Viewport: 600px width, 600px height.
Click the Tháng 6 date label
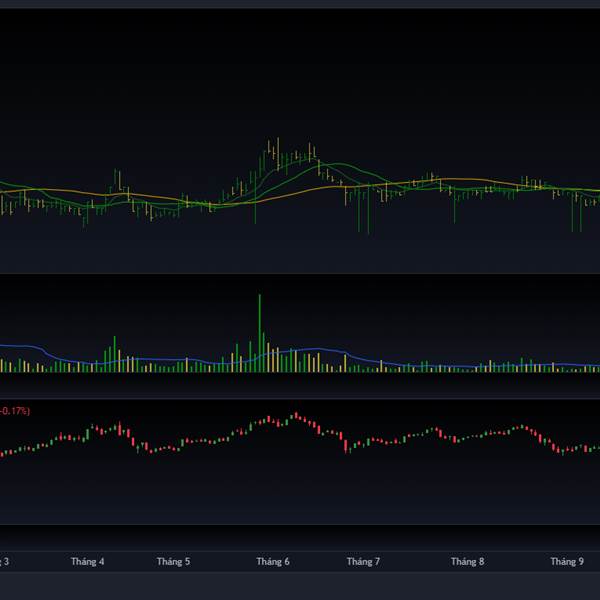coord(273,562)
